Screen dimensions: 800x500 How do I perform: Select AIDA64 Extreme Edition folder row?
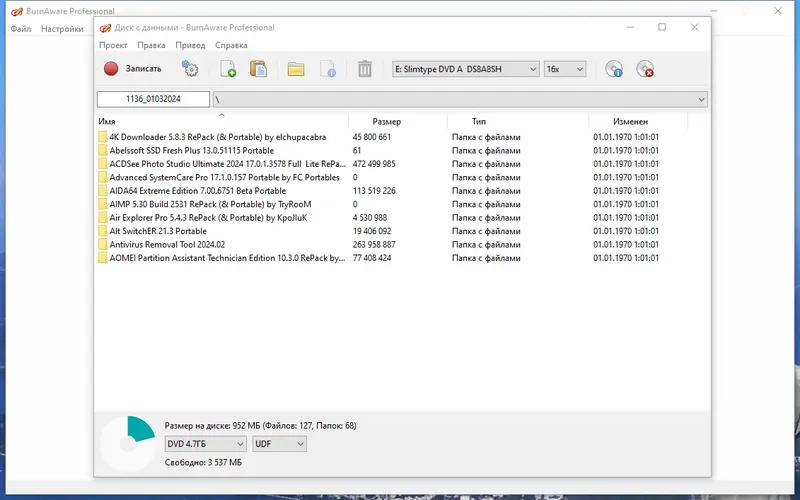pyautogui.click(x=197, y=191)
